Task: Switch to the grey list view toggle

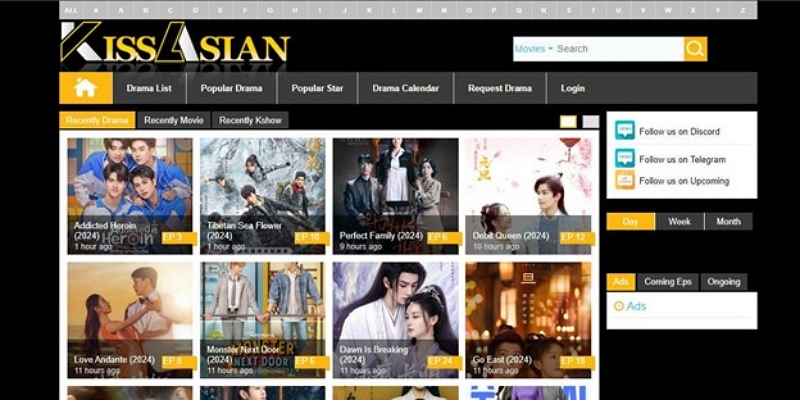Action: click(591, 121)
